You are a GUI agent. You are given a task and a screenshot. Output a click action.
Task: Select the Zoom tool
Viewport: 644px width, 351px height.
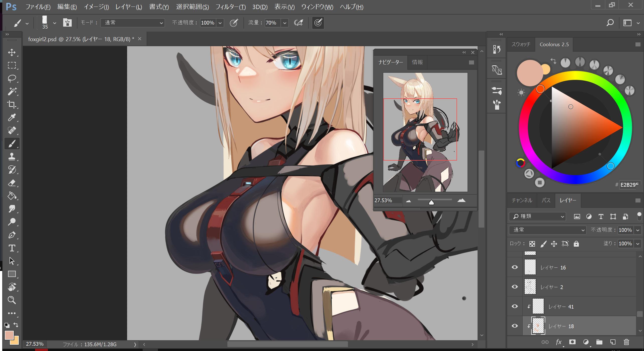[12, 300]
